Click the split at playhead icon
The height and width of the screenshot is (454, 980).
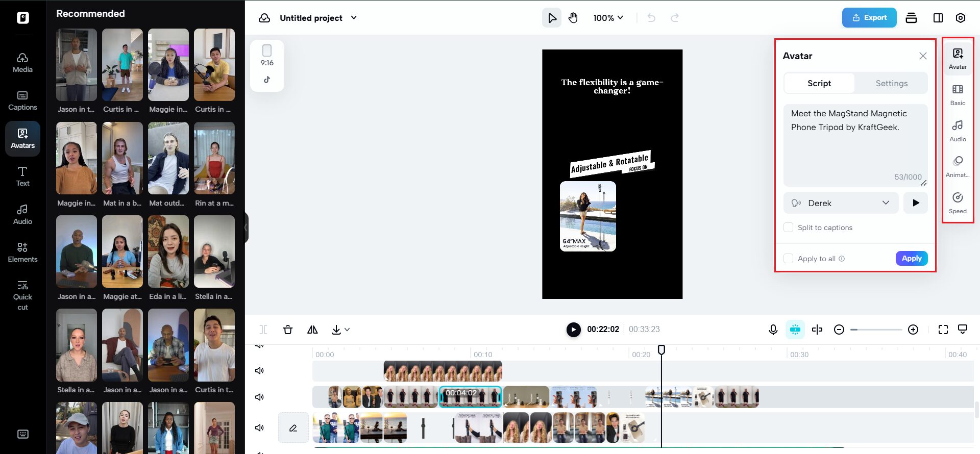pos(817,330)
